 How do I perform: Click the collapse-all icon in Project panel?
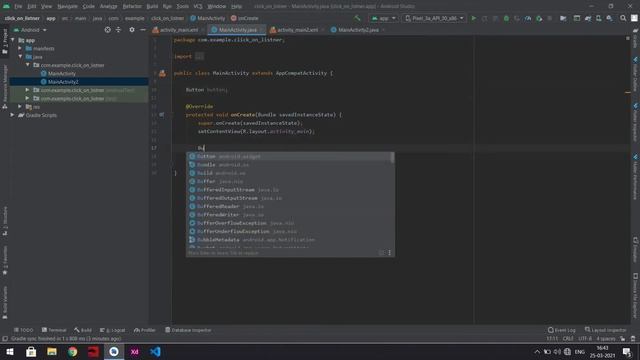(x=118, y=30)
